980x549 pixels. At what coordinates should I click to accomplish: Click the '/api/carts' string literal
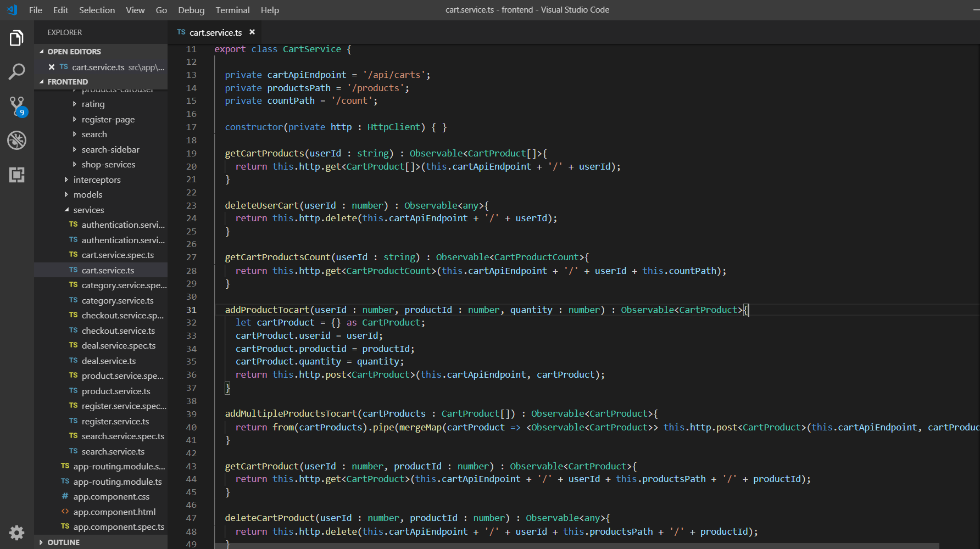(x=394, y=75)
